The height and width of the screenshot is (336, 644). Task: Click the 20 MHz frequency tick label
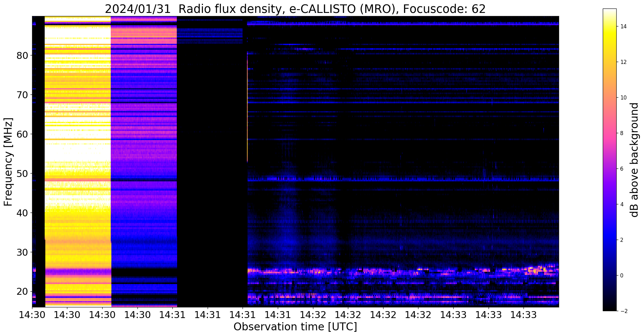(22, 292)
